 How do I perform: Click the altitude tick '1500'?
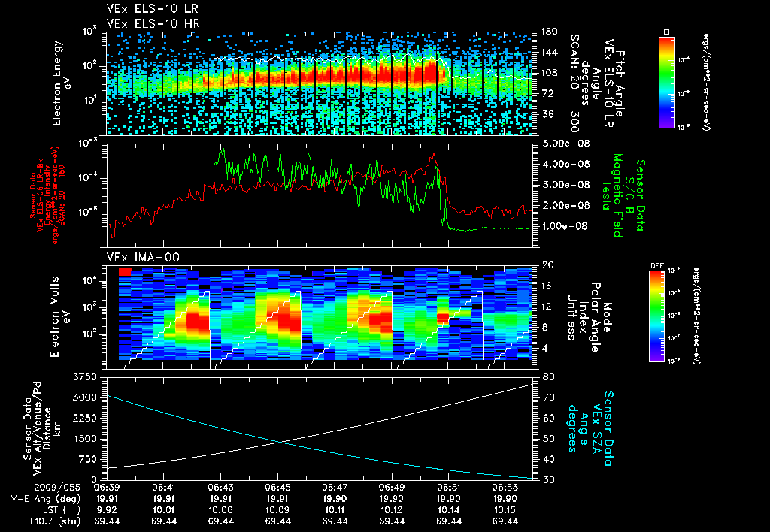(84, 439)
